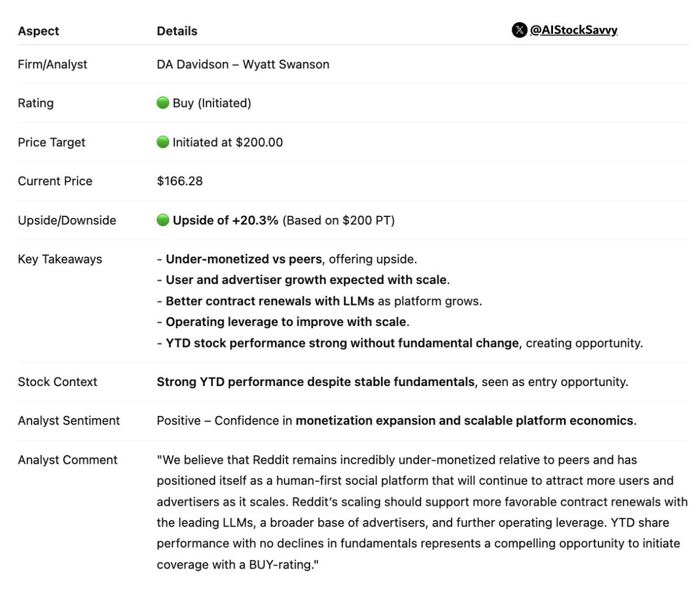Click the $166.28 current price value
This screenshot has height=589, width=700.
coord(180,181)
